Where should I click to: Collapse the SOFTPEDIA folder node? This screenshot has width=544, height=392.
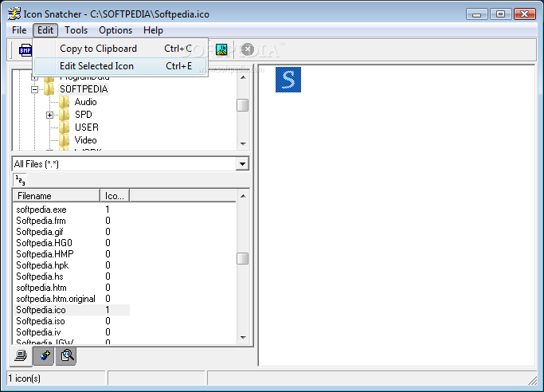pyautogui.click(x=34, y=89)
